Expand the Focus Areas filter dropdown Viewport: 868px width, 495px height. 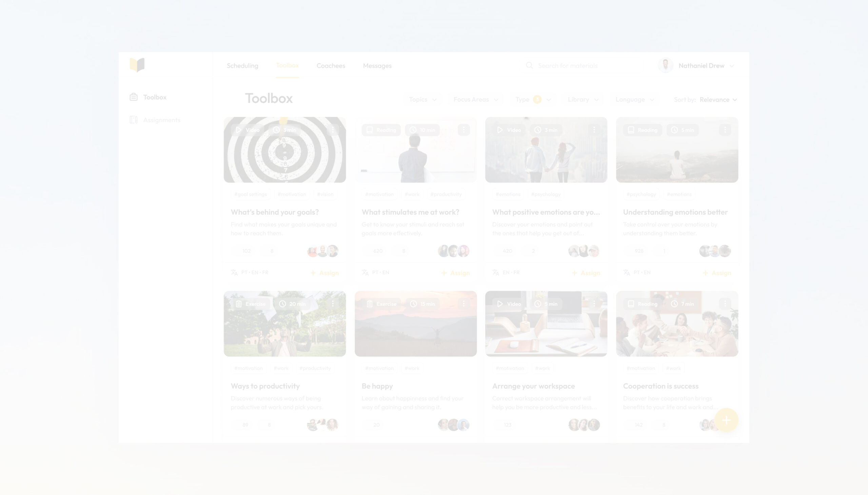476,100
